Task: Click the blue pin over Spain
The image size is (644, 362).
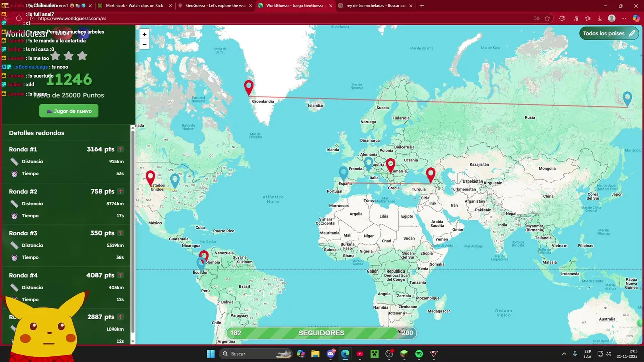Action: [344, 174]
